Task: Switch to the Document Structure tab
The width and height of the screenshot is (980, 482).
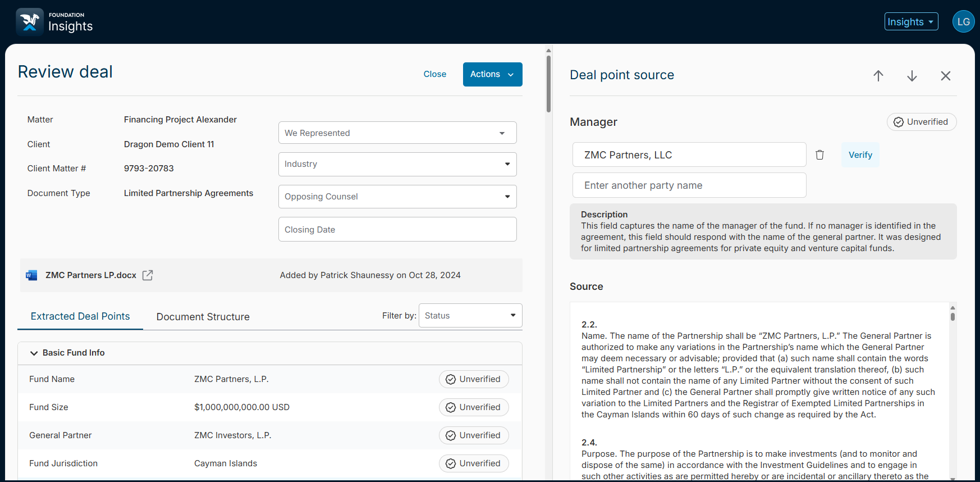Action: pos(203,317)
